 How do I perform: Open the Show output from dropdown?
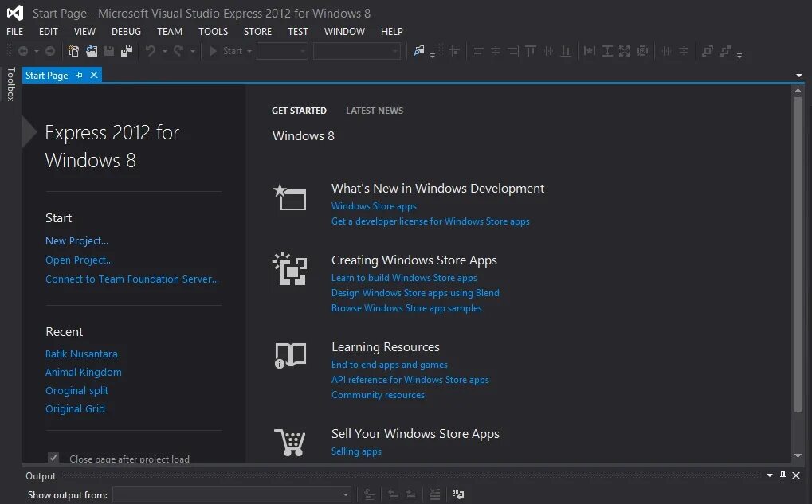click(231, 494)
